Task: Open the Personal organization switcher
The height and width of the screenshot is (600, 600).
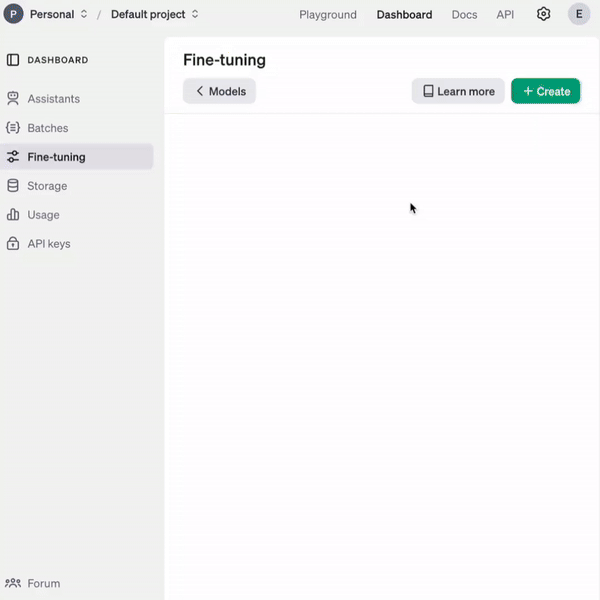Action: (x=59, y=15)
